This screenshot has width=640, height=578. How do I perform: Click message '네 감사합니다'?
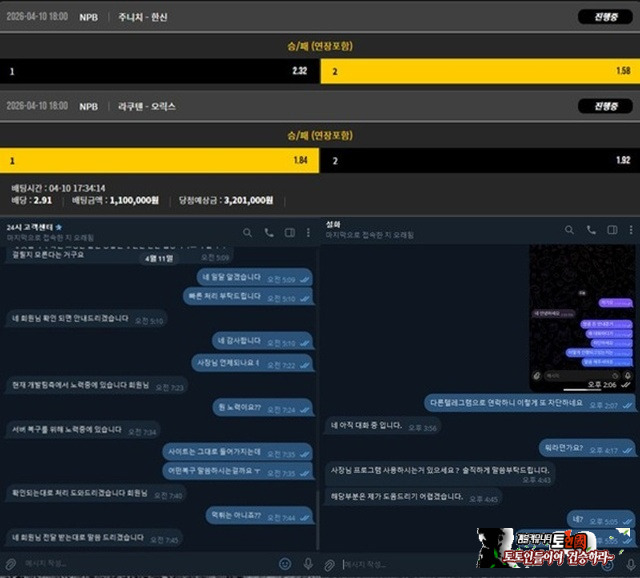click(262, 341)
